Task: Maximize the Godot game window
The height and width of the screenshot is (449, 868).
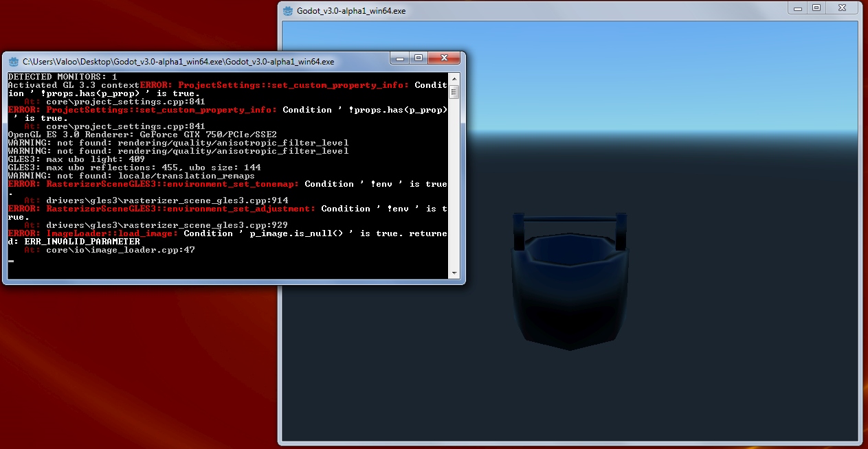Action: coord(816,8)
